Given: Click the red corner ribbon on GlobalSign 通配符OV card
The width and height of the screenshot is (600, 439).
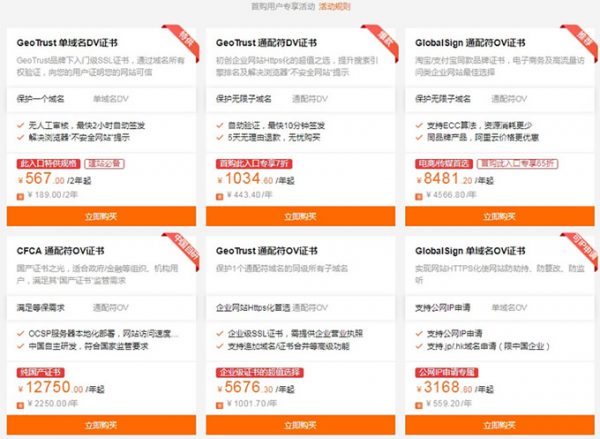Looking at the screenshot, I should pos(582,40).
